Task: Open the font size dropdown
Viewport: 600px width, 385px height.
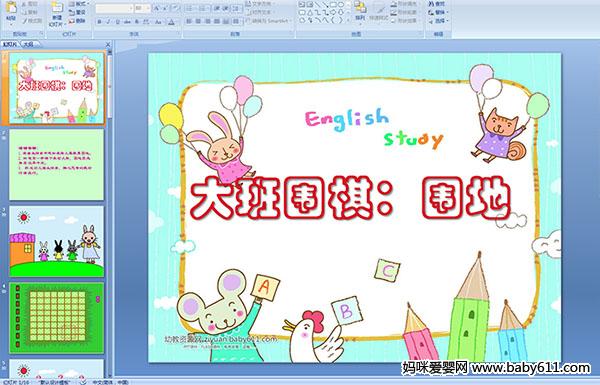Action: (142, 8)
